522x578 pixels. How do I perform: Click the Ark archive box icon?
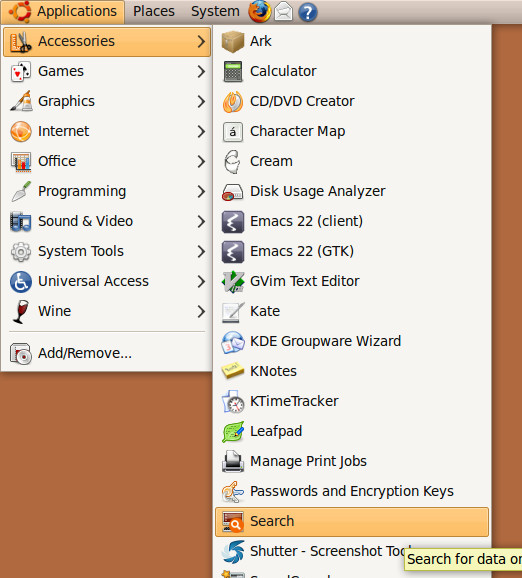pos(233,41)
